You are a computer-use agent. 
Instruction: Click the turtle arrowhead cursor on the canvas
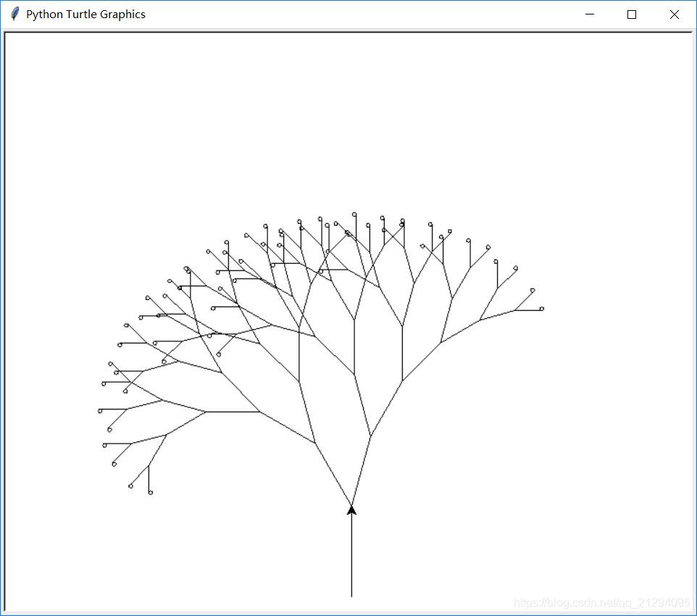click(x=351, y=509)
